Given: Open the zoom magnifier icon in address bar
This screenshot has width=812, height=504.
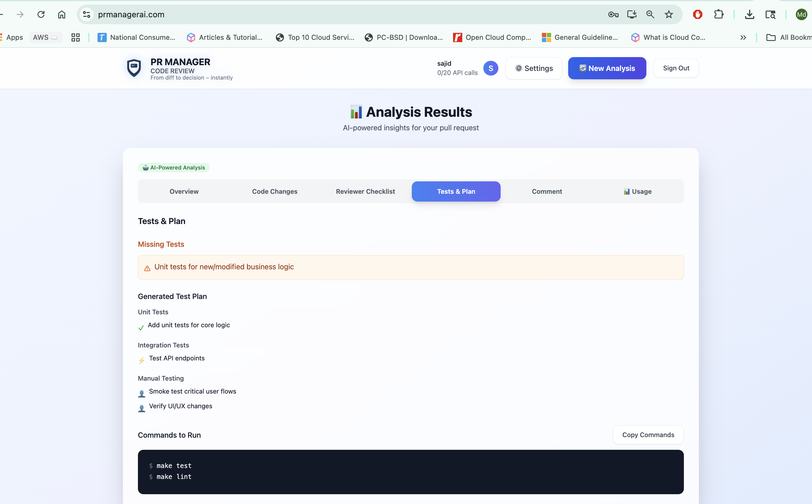Looking at the screenshot, I should 650,14.
